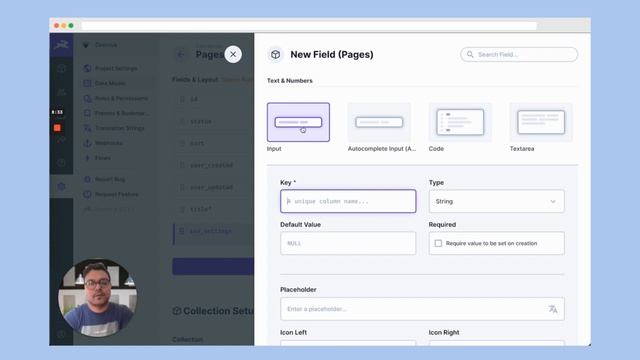Image resolution: width=640 pixels, height=360 pixels.
Task: Focus the Key column name input
Action: pos(348,201)
